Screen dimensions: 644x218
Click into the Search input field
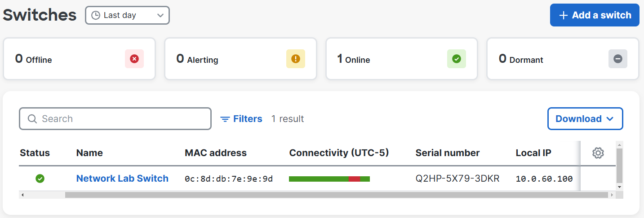(x=115, y=119)
